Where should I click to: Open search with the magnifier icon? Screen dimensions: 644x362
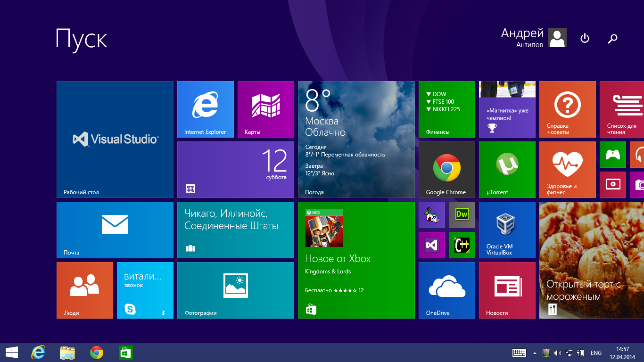613,39
